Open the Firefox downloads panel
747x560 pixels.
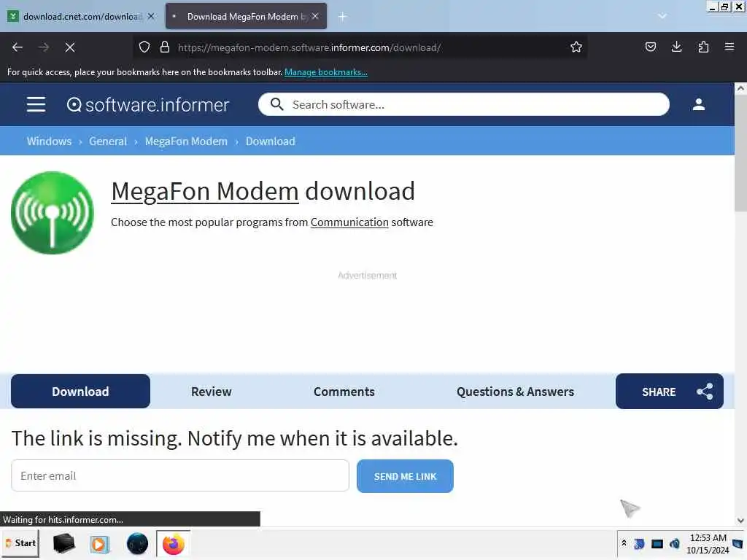click(676, 47)
